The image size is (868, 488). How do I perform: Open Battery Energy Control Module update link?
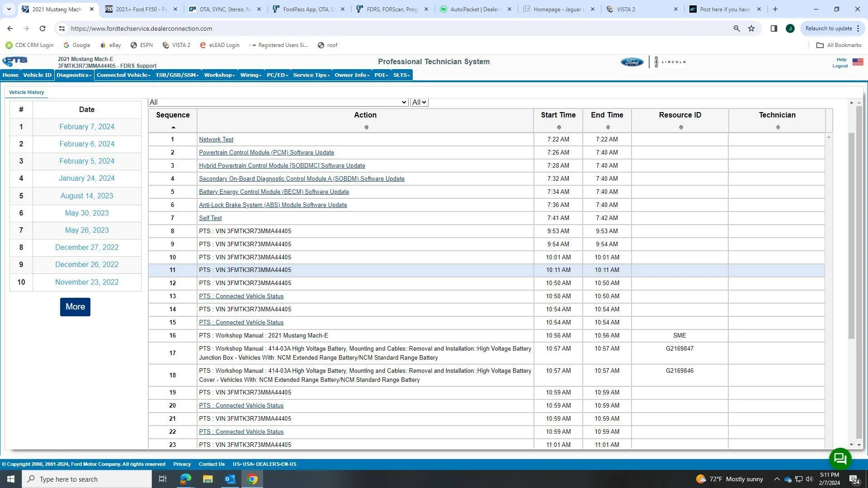tap(274, 192)
